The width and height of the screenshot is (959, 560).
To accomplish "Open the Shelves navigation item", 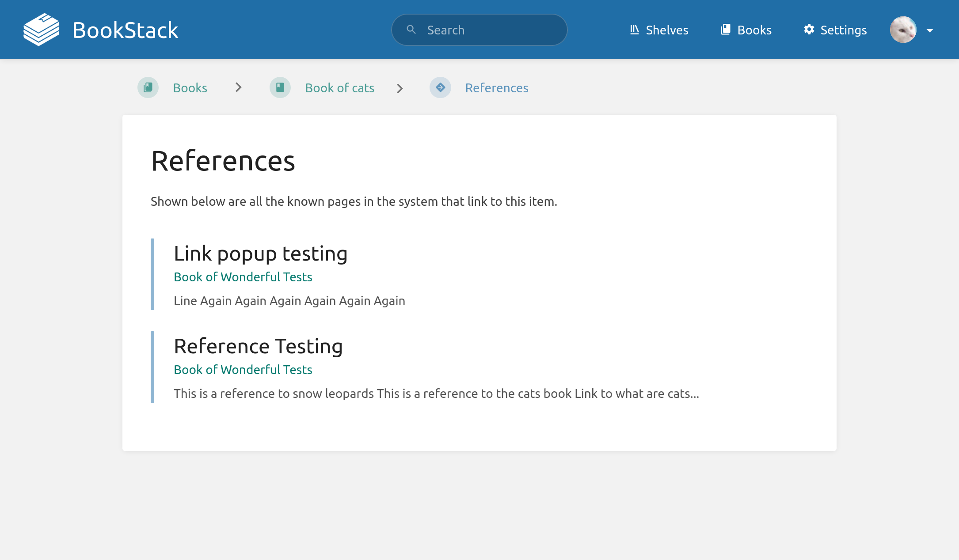I will [x=666, y=30].
